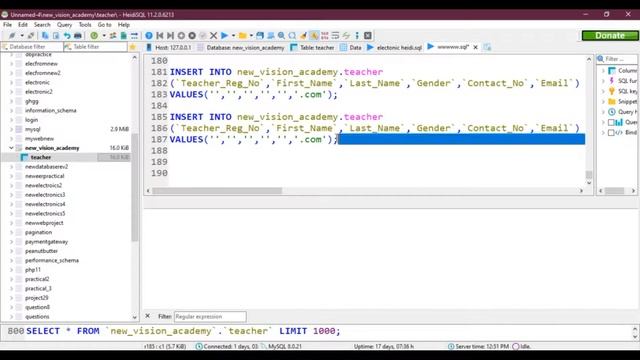Screen dimensions: 640x360
Task: Click the green Donate button
Action: [610, 36]
